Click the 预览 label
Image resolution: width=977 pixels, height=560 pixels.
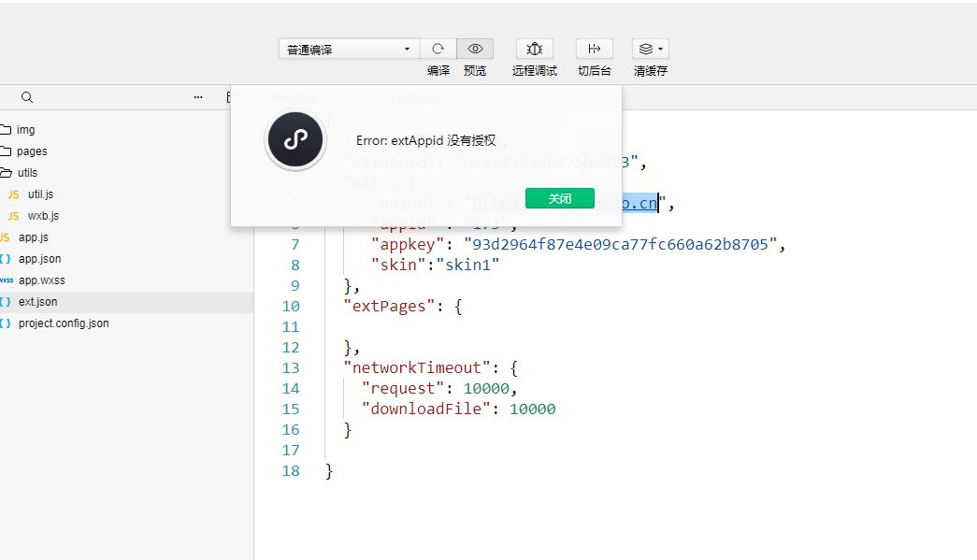(475, 70)
